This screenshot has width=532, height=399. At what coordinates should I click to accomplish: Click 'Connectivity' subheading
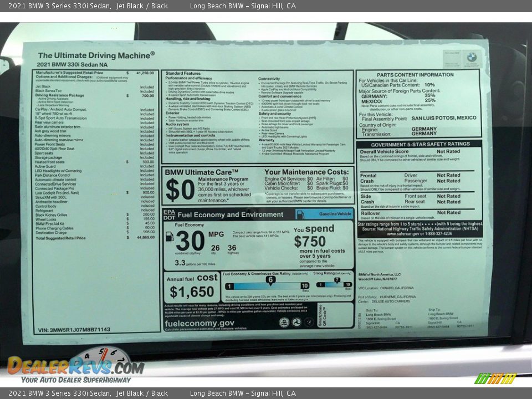[x=269, y=79]
